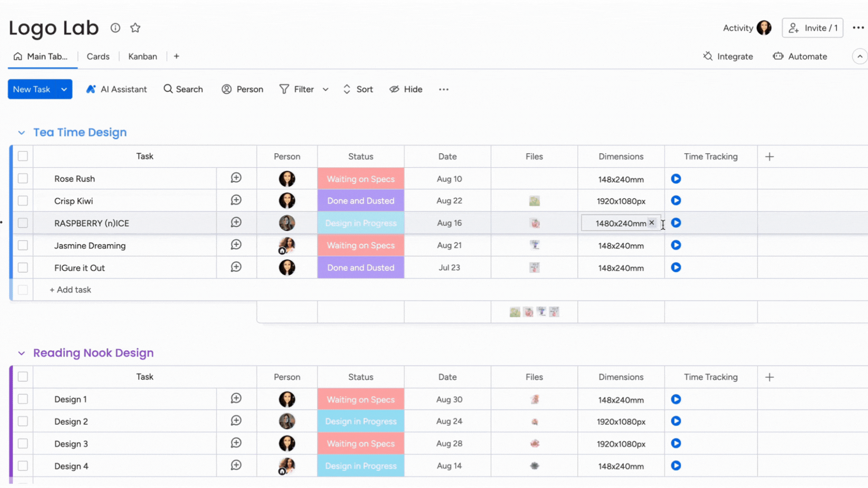This screenshot has width=868, height=488.
Task: Click the Filter dropdown button
Action: 325,89
